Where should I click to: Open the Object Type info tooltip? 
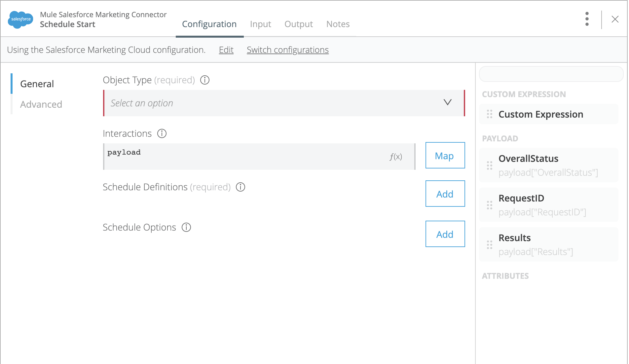click(205, 80)
